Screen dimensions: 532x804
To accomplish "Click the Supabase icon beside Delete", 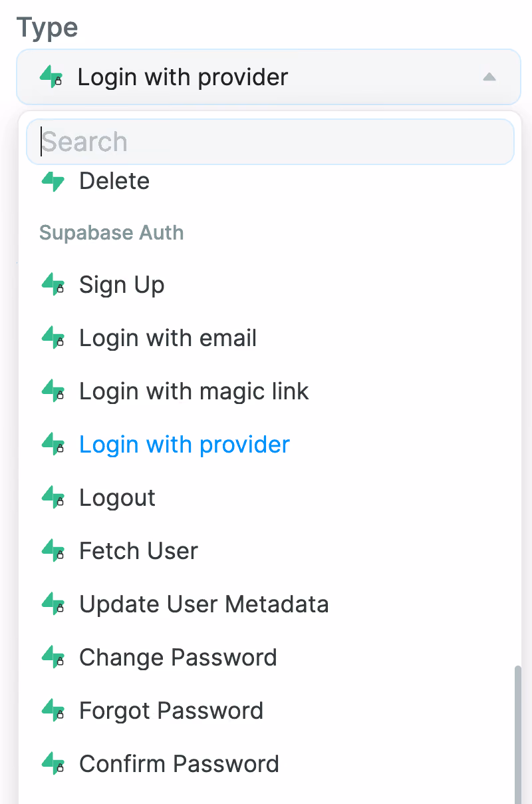I will click(53, 181).
